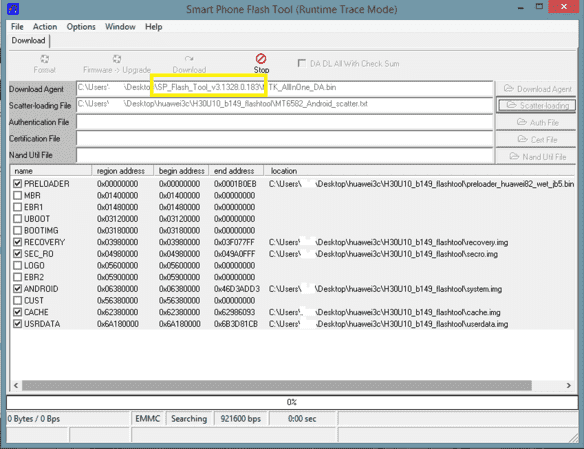584x449 pixels.
Task: Click the Stop icon in the toolbar
Action: [261, 59]
